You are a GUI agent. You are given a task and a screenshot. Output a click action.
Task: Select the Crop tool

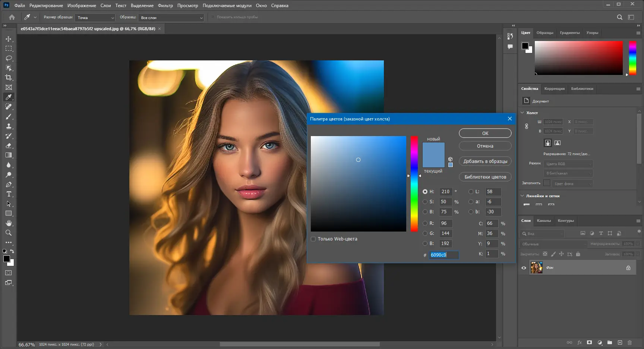click(9, 78)
